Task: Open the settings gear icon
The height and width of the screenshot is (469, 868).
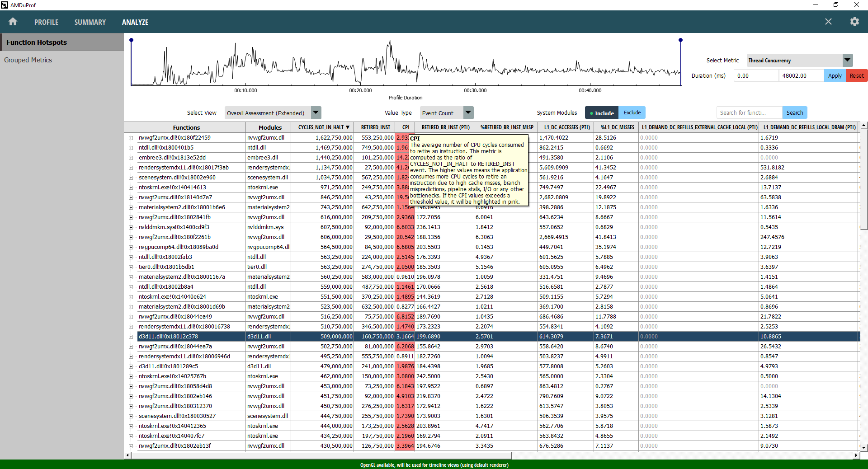Action: (x=854, y=22)
